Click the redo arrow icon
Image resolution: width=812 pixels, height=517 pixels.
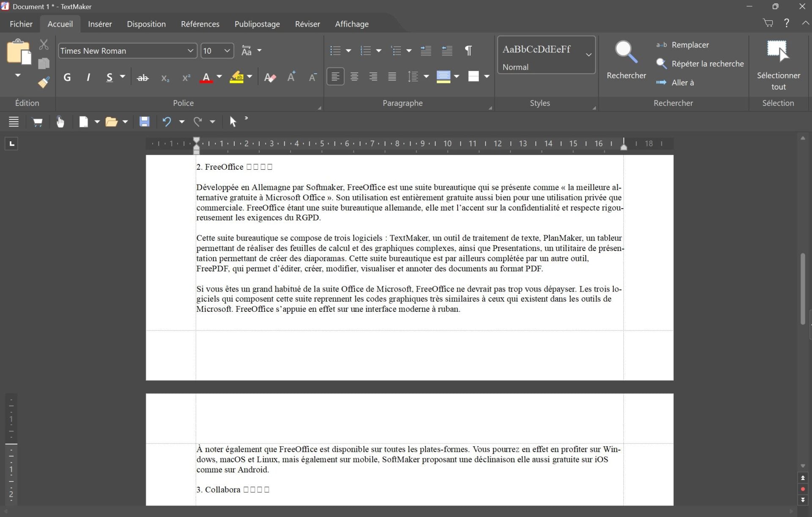(198, 122)
